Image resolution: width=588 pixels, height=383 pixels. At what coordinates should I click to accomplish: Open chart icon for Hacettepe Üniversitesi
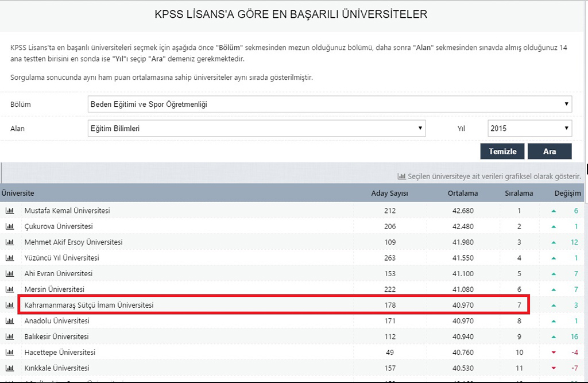click(10, 352)
